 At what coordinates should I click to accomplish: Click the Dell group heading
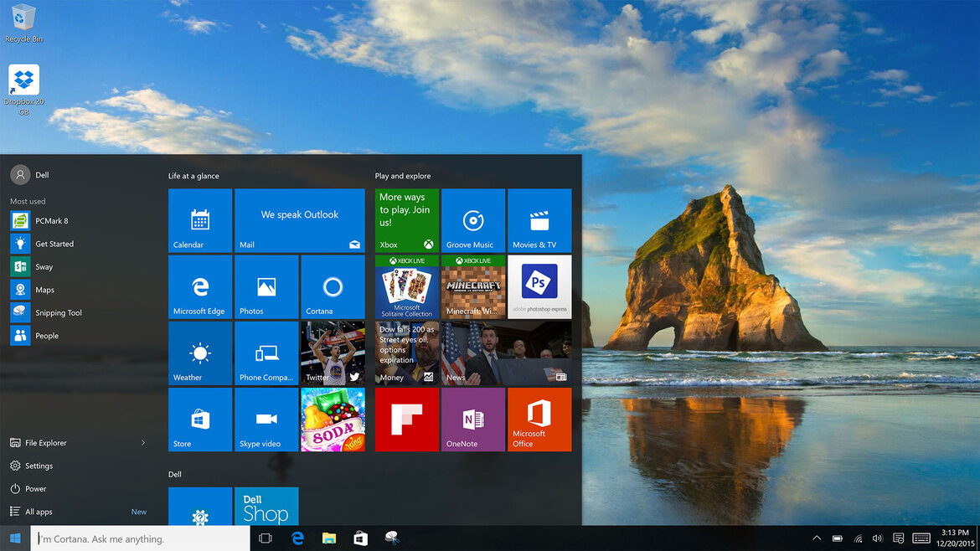(x=175, y=474)
